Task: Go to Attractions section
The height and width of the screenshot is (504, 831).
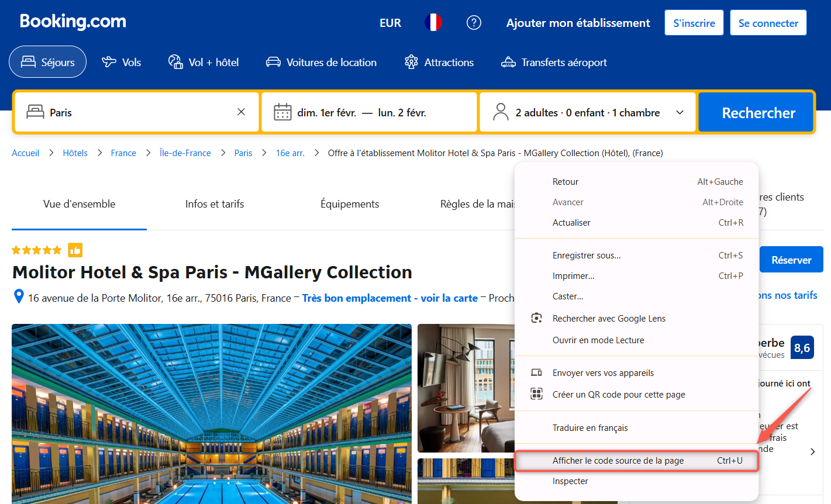Action: coord(439,62)
